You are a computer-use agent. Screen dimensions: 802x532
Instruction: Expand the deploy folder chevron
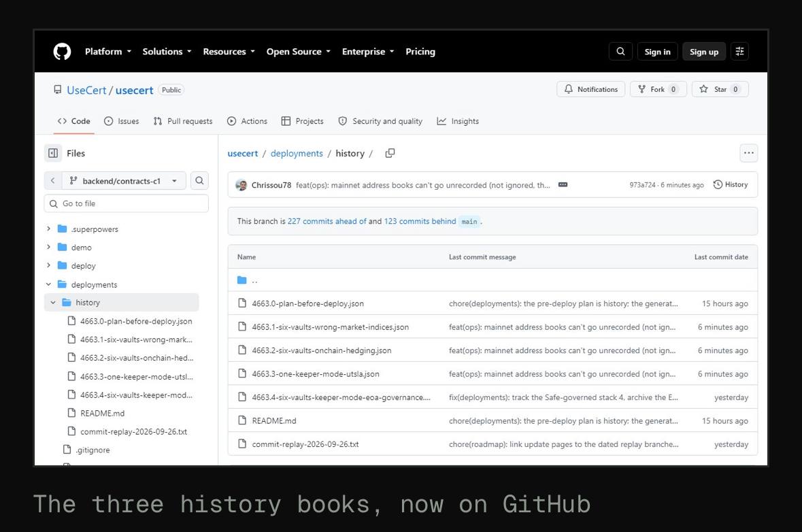click(48, 265)
